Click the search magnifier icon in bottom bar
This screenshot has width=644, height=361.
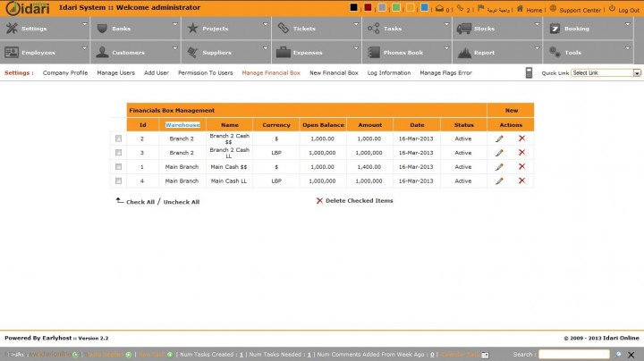(618, 355)
